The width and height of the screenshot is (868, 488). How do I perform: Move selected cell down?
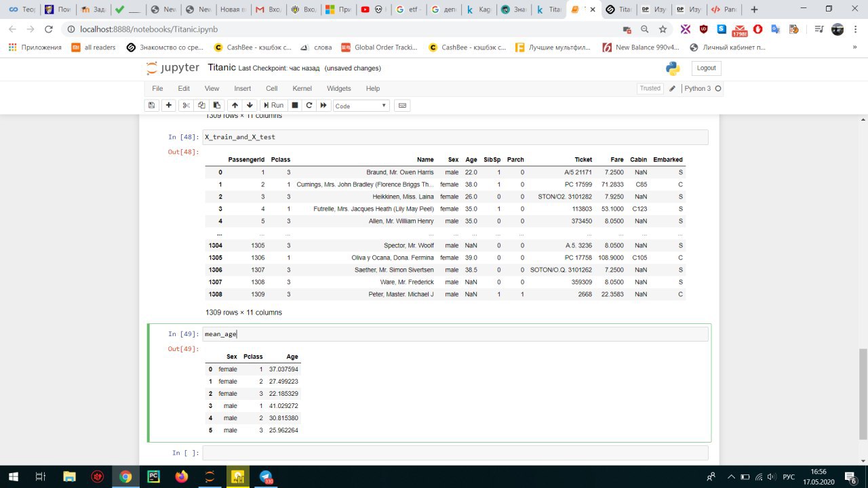(x=250, y=105)
